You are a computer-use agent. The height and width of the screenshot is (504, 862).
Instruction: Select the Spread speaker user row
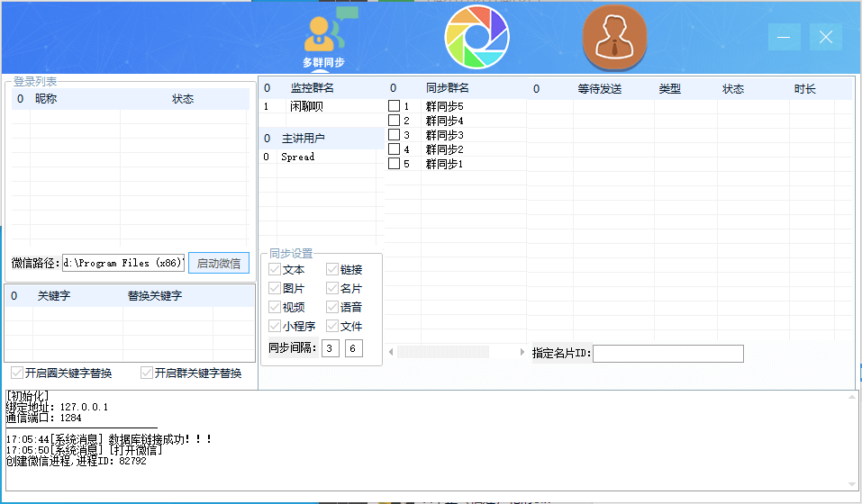click(x=322, y=157)
